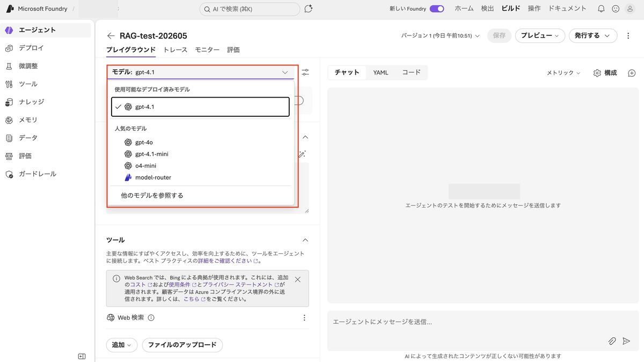This screenshot has width=644, height=362.
Task: Click the Web 検索 info icon
Action: [151, 317]
